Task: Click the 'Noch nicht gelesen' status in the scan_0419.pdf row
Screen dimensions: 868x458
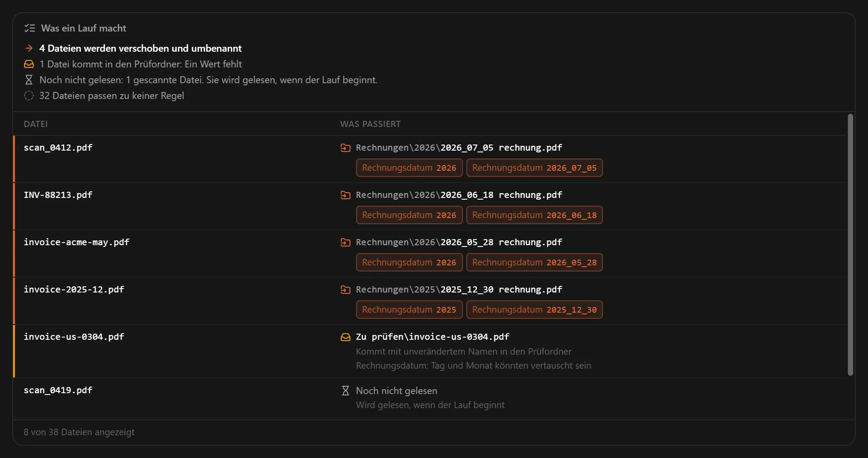Action: (x=397, y=391)
